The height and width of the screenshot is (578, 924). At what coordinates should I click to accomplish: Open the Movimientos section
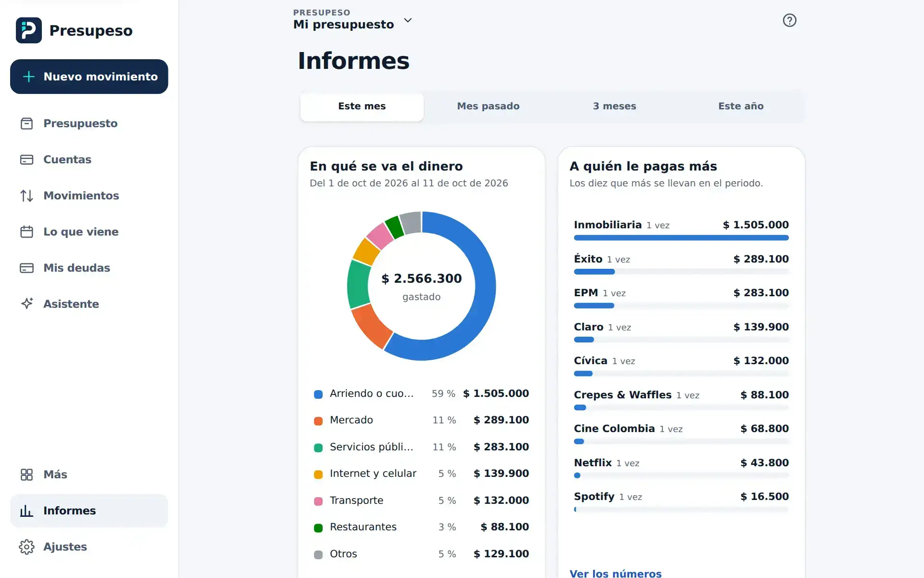click(89, 196)
